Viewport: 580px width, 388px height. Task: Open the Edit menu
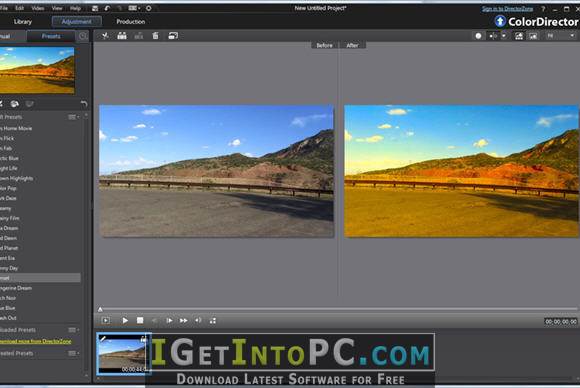[19, 8]
